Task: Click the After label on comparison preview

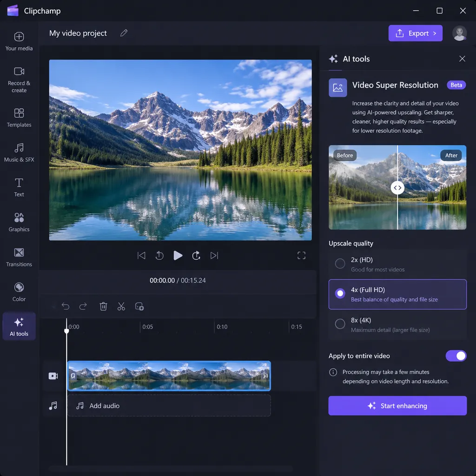Action: tap(451, 155)
